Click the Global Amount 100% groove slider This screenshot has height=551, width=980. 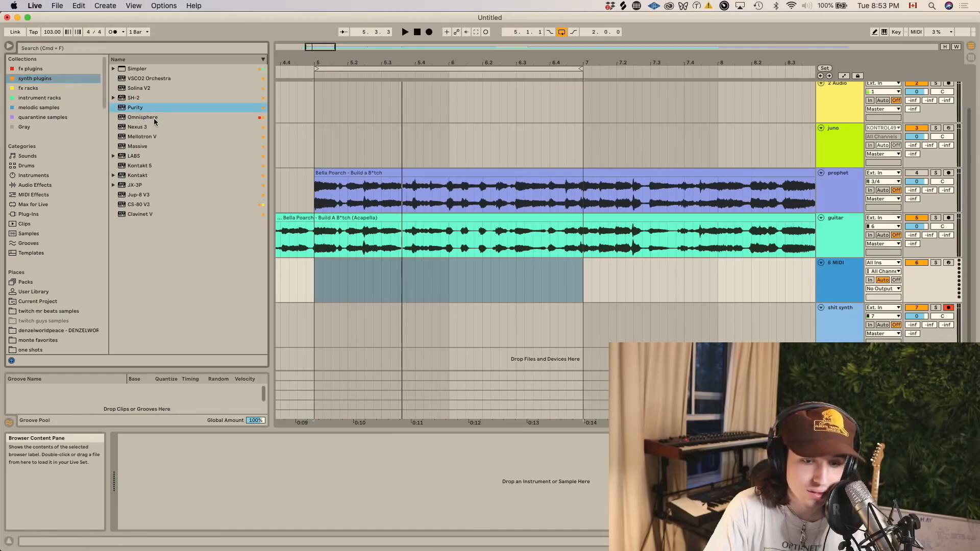[x=255, y=420]
